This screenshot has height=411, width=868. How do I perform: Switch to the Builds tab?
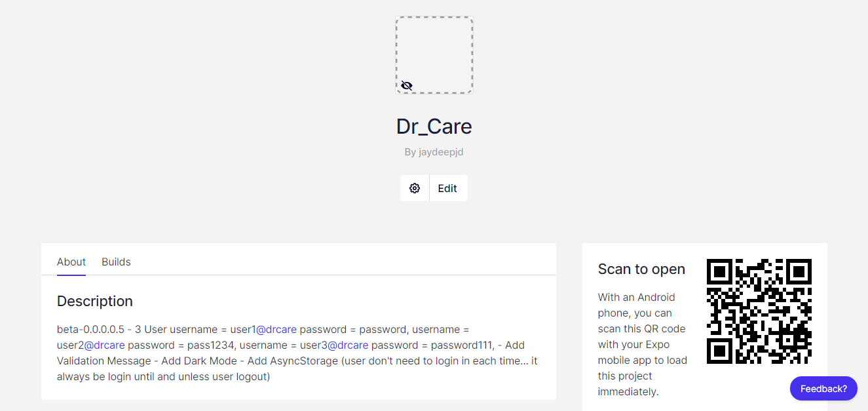click(116, 262)
